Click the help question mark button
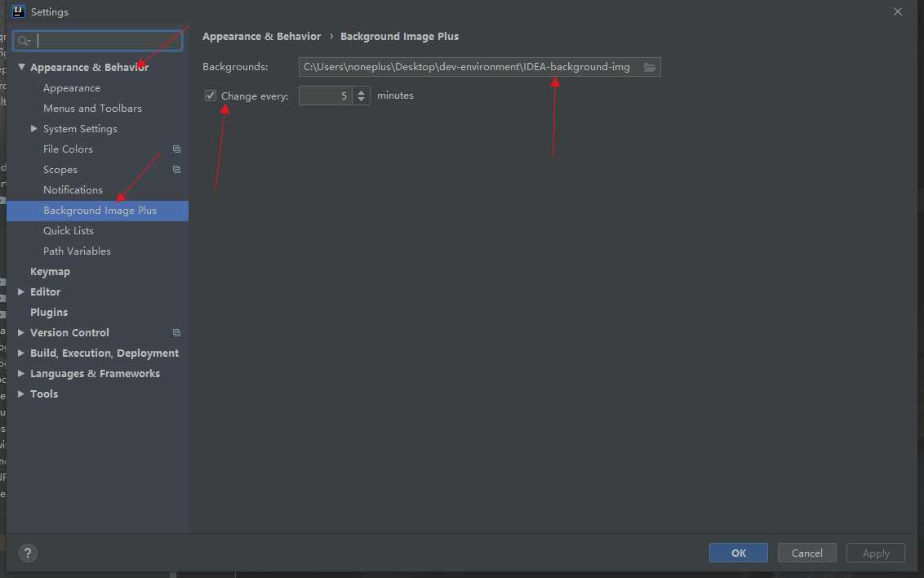 [28, 553]
